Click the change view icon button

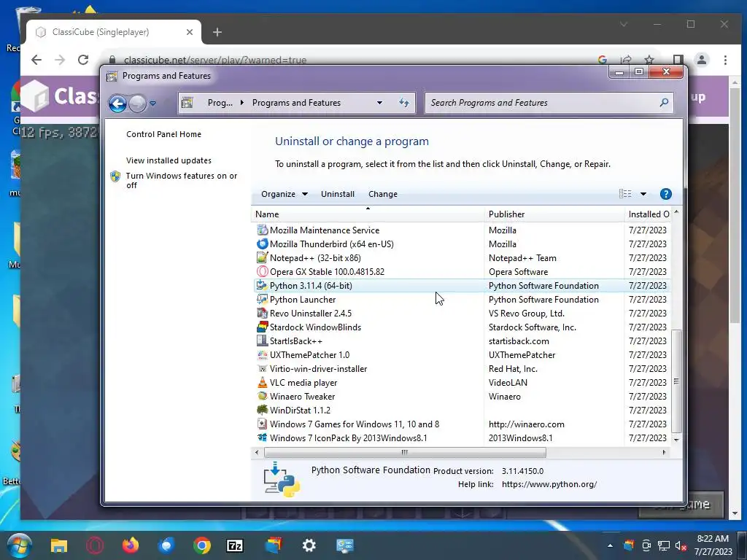click(x=625, y=194)
